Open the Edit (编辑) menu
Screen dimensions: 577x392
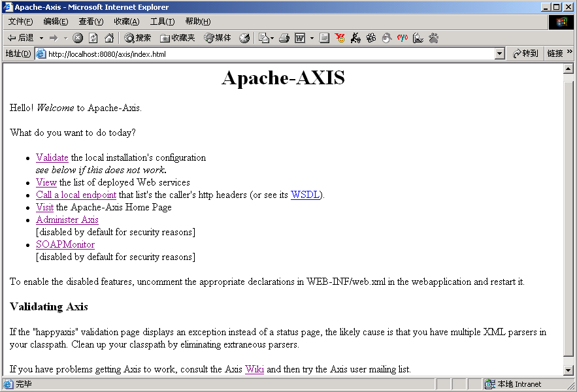click(x=56, y=22)
